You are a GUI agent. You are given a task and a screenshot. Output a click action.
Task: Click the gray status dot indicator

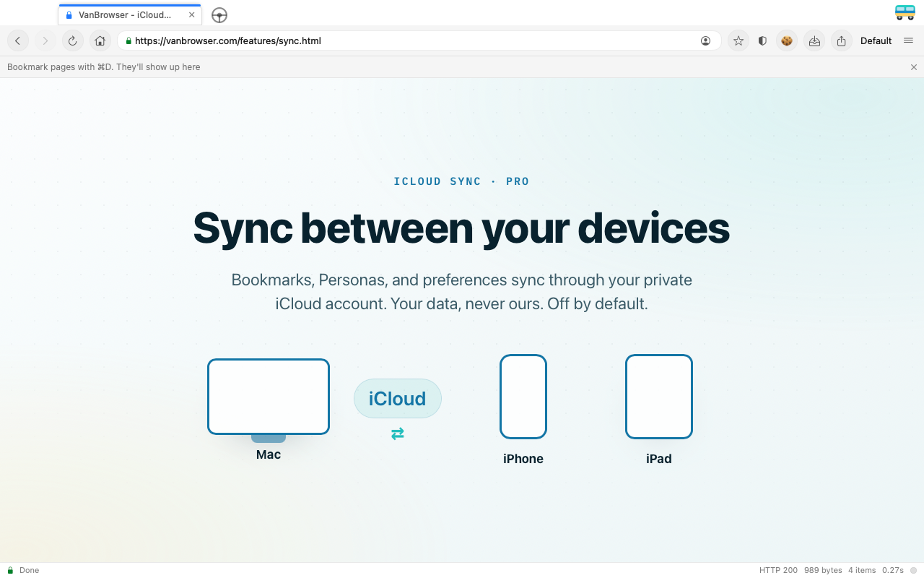point(913,570)
